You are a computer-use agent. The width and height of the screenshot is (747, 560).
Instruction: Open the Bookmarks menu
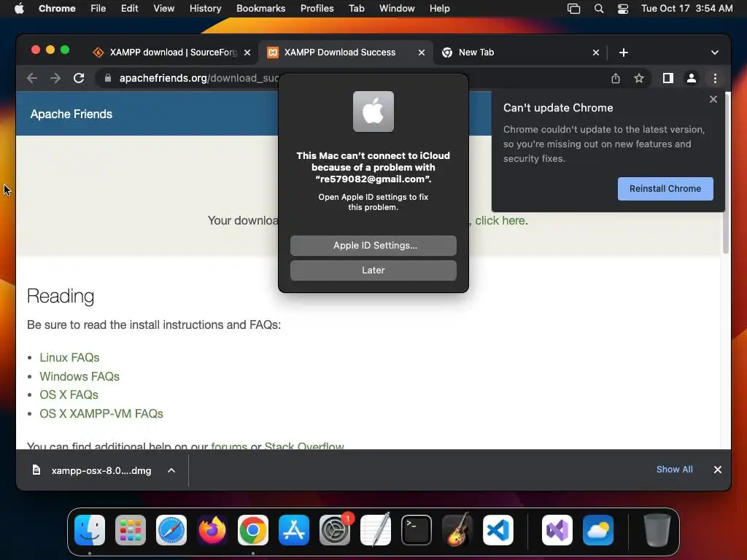tap(260, 9)
